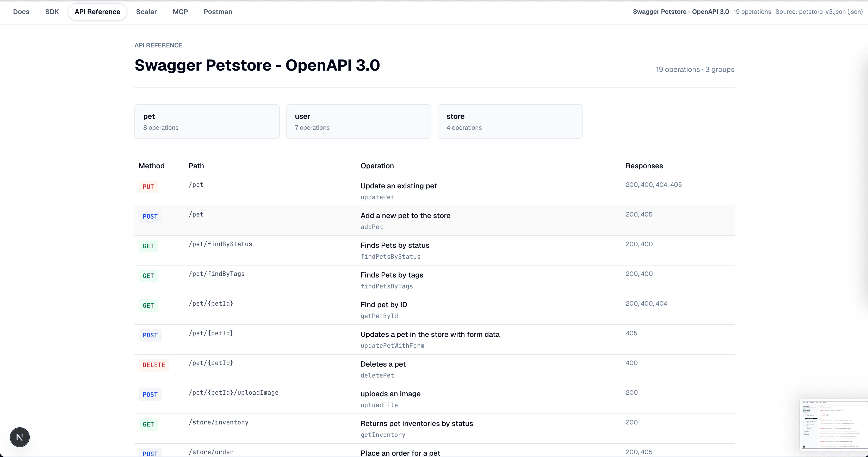Click the POST badge for /store/order
The image size is (868, 457).
pos(150,453)
